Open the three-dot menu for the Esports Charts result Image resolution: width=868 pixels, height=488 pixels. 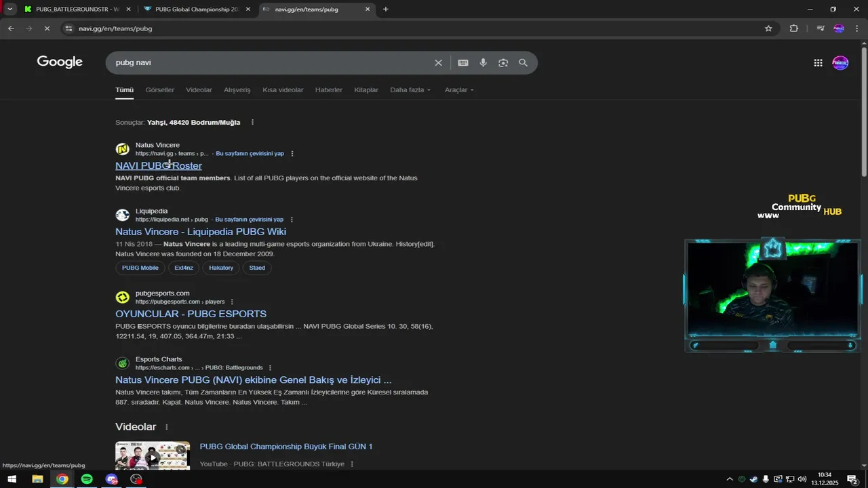click(x=270, y=368)
